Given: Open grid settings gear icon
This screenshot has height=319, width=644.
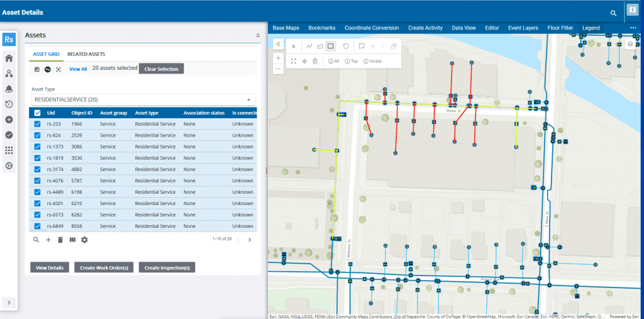Looking at the screenshot, I should point(84,240).
